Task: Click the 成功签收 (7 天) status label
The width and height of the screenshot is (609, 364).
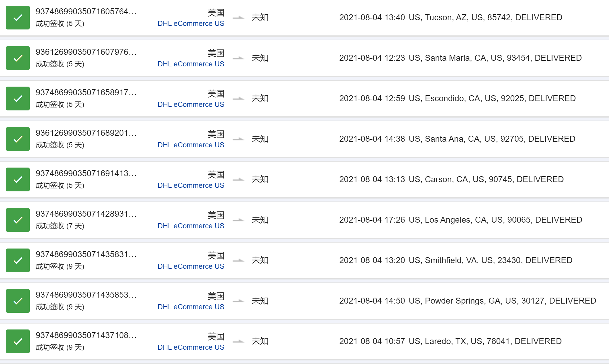Action: 60,226
